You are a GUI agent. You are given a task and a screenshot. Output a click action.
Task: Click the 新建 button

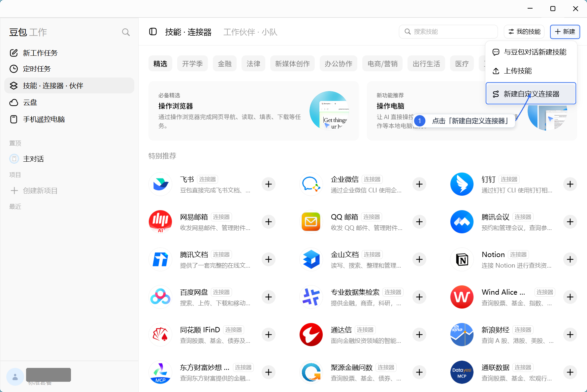tap(565, 32)
